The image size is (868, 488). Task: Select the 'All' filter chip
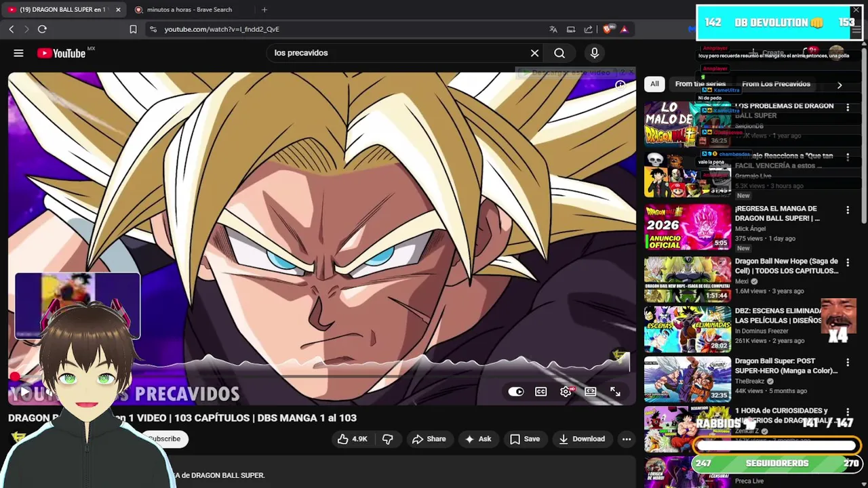(654, 84)
